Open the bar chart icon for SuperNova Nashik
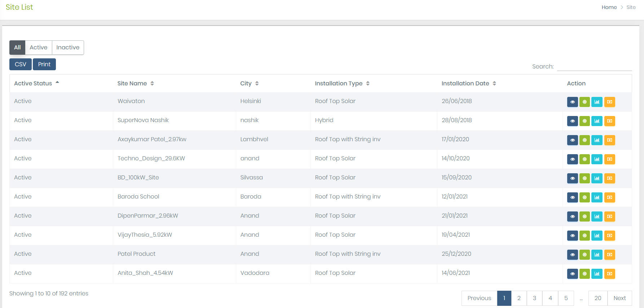Image resolution: width=644 pixels, height=308 pixels. pos(597,121)
